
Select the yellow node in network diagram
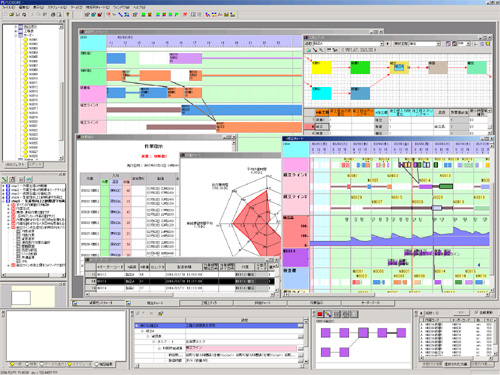(x=321, y=67)
